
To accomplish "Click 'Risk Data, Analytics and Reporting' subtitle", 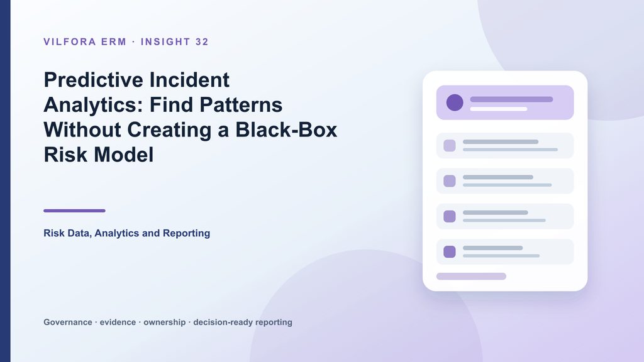I will coord(127,233).
